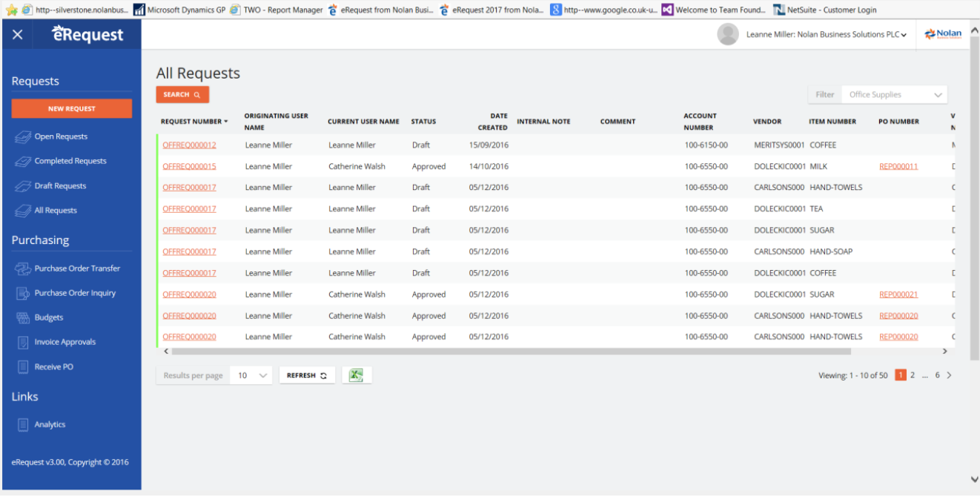The width and height of the screenshot is (980, 497).
Task: Select Completed Requests in the sidebar
Action: pos(70,161)
